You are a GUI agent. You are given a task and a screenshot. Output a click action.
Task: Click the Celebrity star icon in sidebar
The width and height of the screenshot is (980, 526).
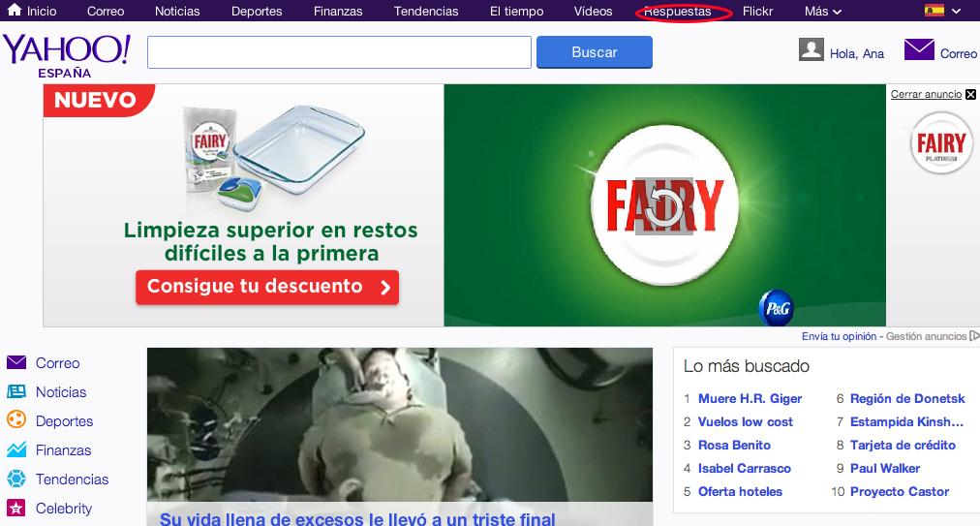pos(16,509)
